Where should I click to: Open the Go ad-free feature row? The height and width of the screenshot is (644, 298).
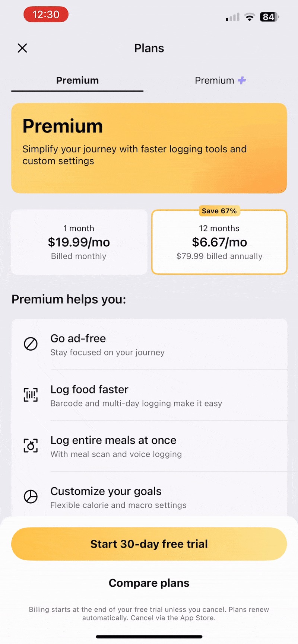pyautogui.click(x=149, y=344)
